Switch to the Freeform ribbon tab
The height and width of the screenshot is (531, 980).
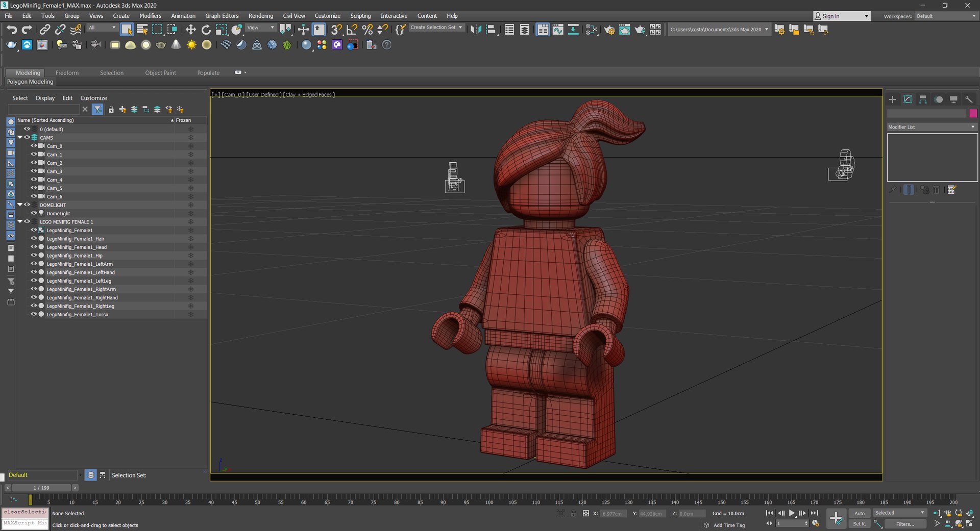pos(67,73)
